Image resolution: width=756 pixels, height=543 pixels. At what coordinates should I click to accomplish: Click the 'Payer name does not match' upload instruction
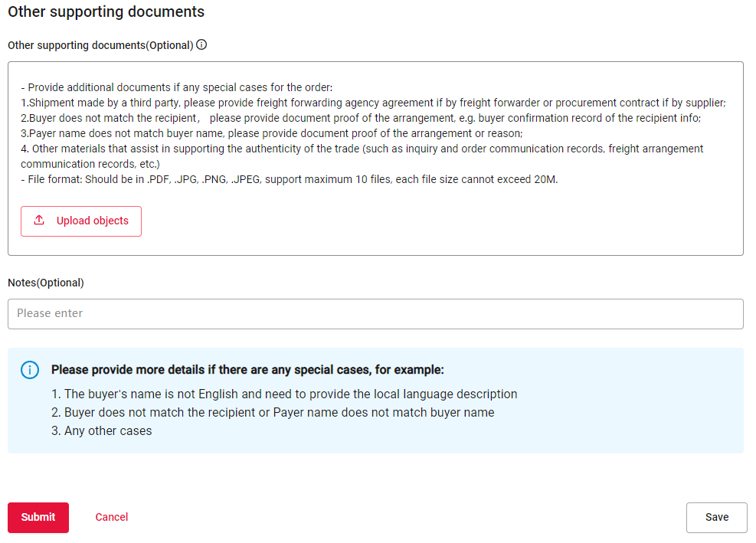272,133
